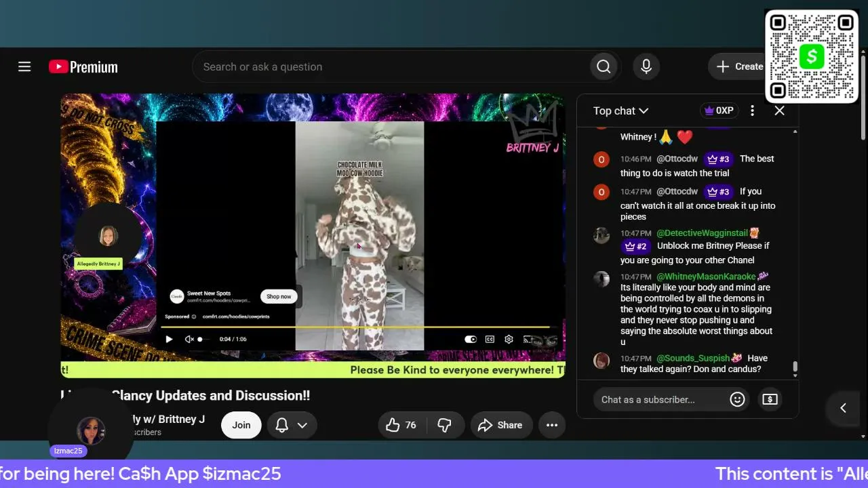Viewport: 868px width, 488px height.
Task: Open the Sweet New Spots ad title
Action: [x=209, y=293]
